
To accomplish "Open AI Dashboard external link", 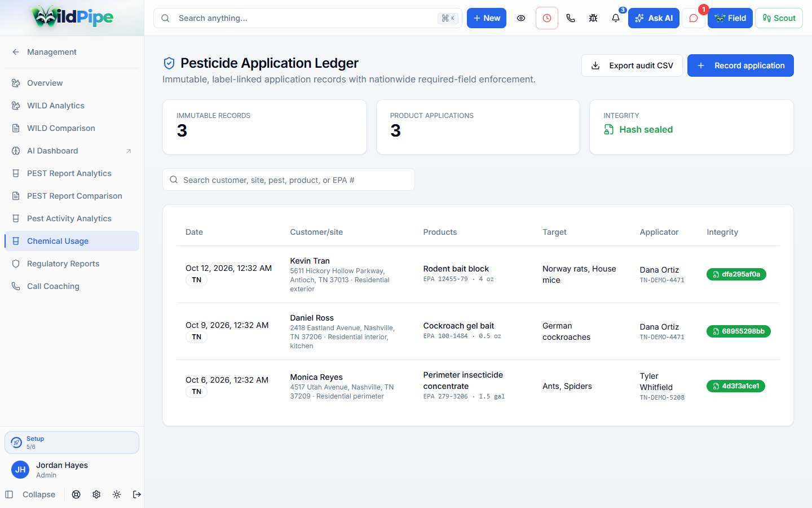I will coord(72,151).
